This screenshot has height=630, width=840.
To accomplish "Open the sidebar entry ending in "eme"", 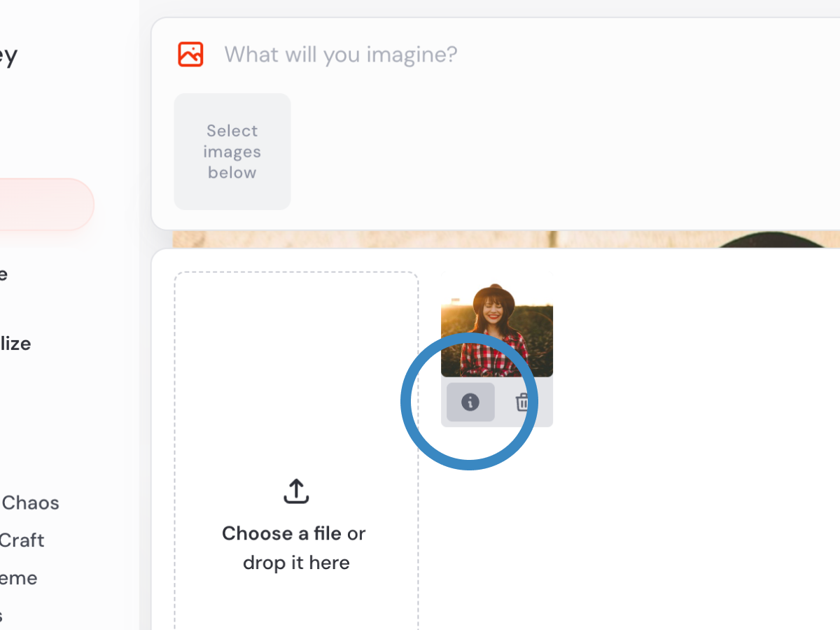I will point(18,578).
